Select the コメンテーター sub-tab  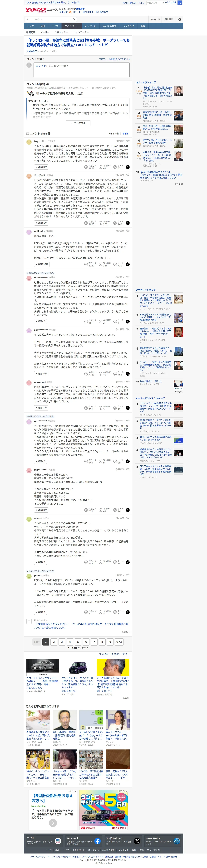(81, 32)
